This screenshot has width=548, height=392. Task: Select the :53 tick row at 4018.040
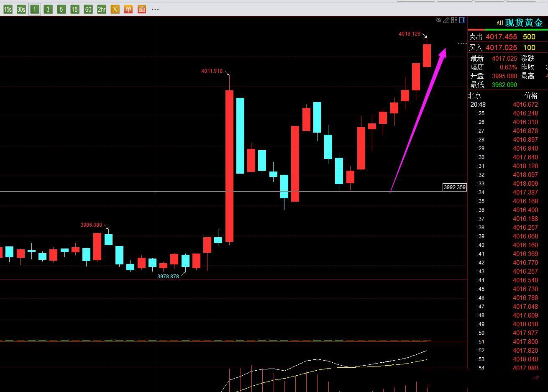pos(508,359)
